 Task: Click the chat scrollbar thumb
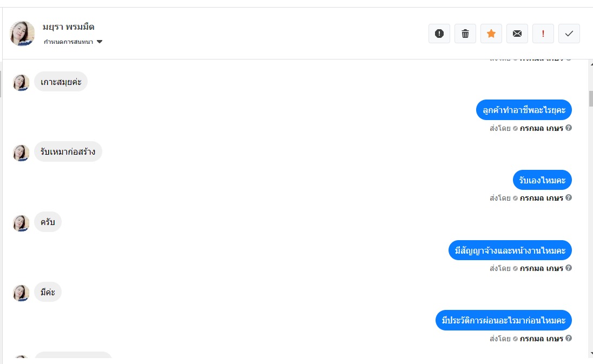591,98
